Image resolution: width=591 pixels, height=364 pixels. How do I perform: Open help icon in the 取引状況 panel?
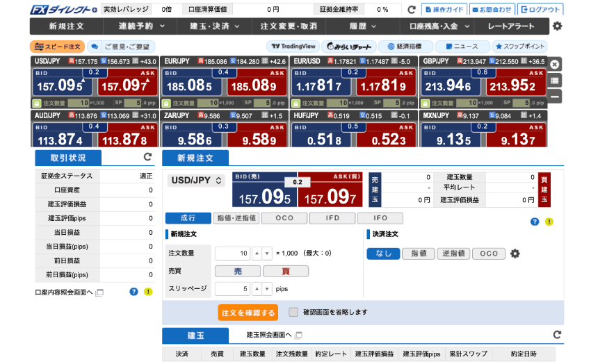133,292
